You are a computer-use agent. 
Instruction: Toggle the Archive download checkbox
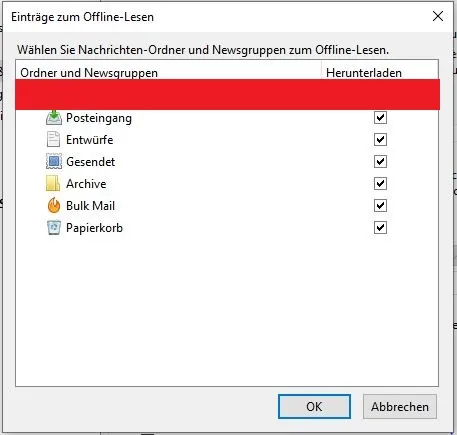pyautogui.click(x=380, y=183)
